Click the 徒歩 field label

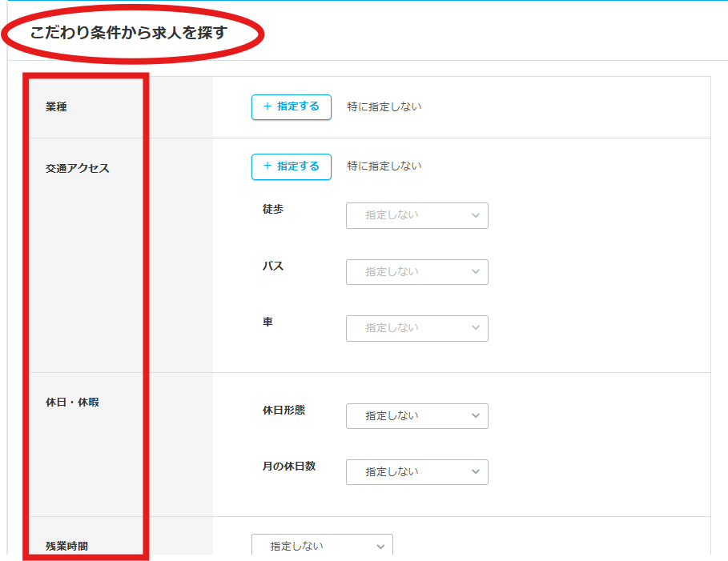pyautogui.click(x=273, y=209)
